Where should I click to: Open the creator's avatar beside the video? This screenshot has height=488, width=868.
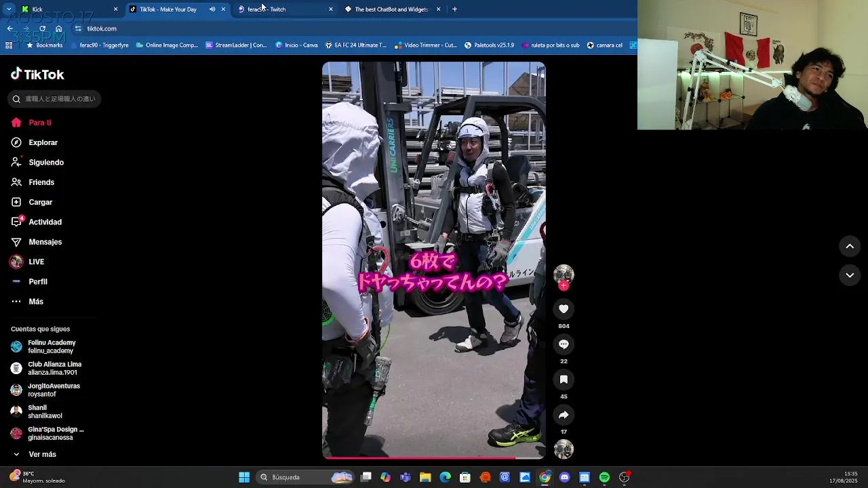(564, 274)
